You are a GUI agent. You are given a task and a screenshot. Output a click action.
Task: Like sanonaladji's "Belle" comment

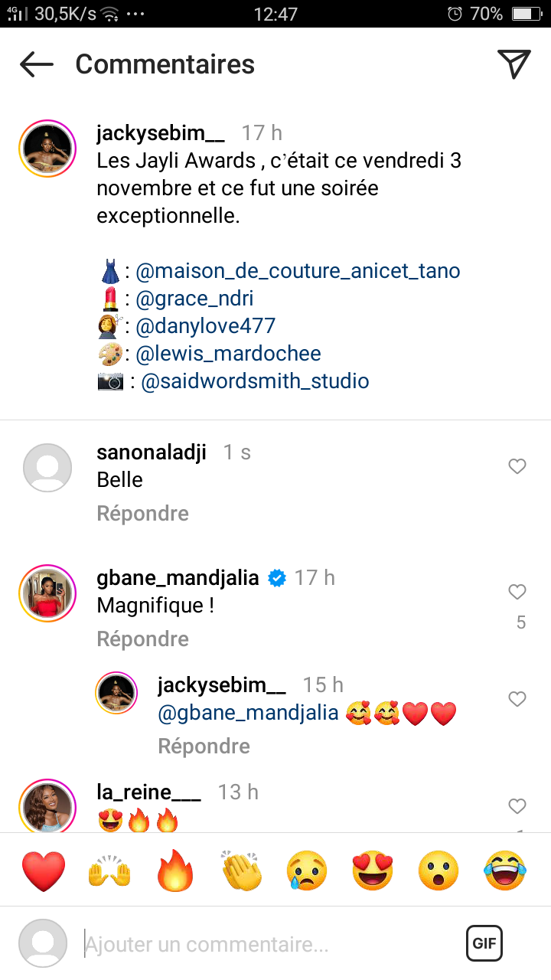click(x=517, y=466)
